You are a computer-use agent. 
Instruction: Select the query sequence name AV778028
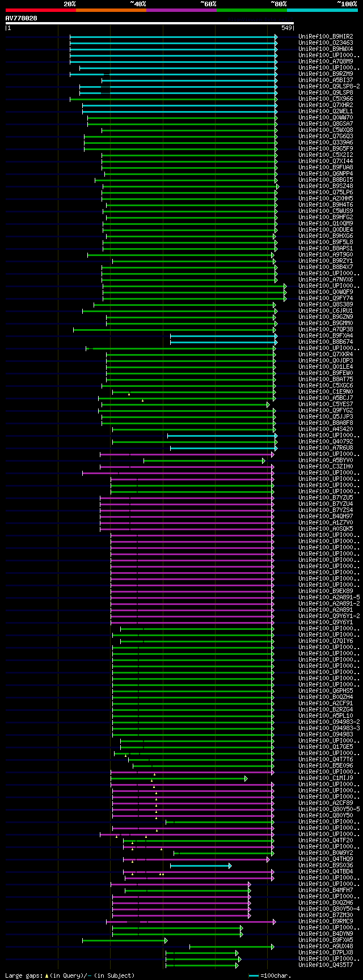point(22,18)
